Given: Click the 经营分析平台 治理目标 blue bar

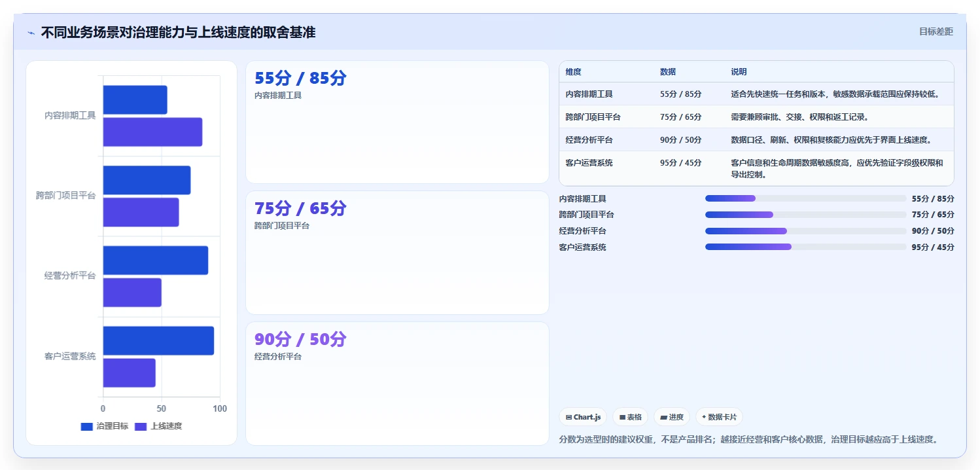Looking at the screenshot, I should 155,261.
